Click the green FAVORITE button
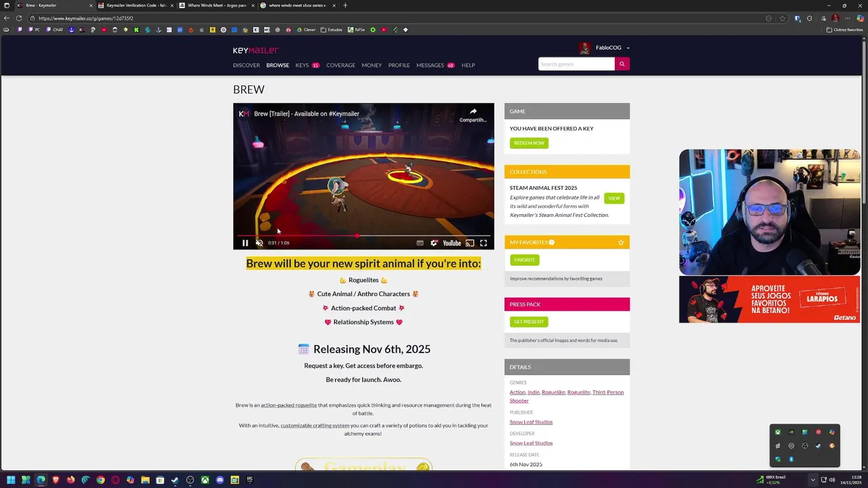 pos(524,260)
